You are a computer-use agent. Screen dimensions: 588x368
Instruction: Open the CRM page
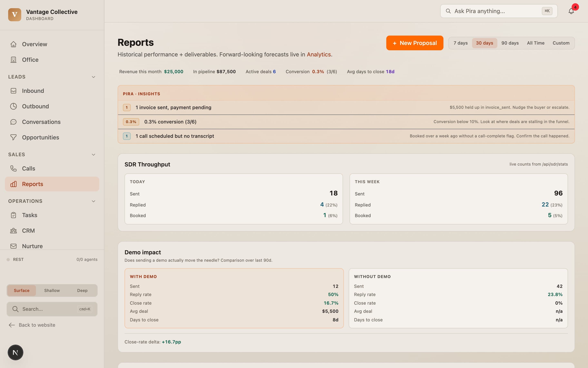pos(52,231)
